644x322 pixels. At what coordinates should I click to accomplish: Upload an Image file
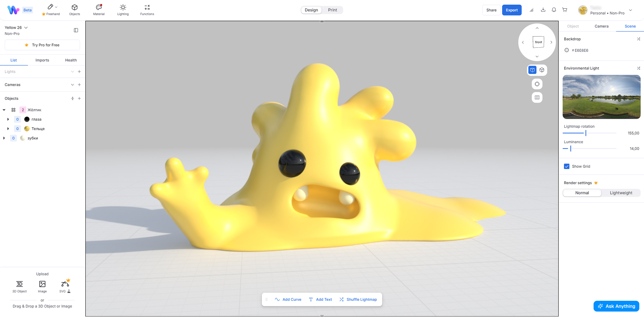pyautogui.click(x=42, y=286)
